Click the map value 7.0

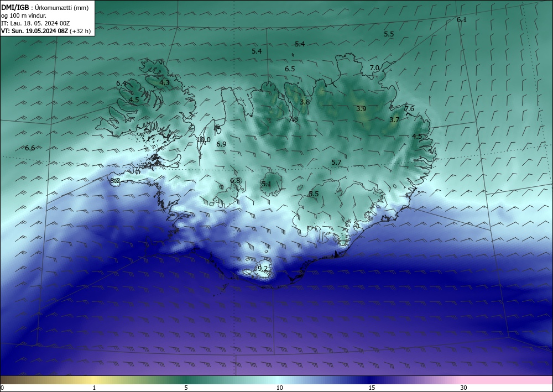[x=374, y=67]
